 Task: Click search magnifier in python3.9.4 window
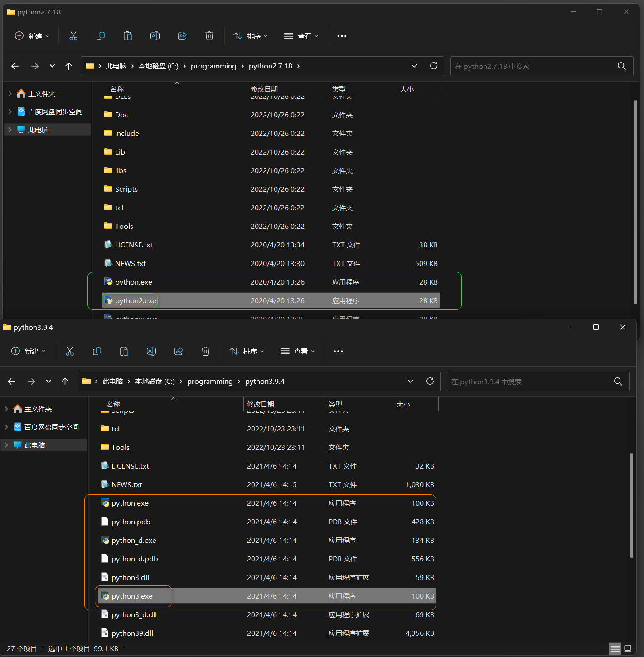click(x=618, y=382)
